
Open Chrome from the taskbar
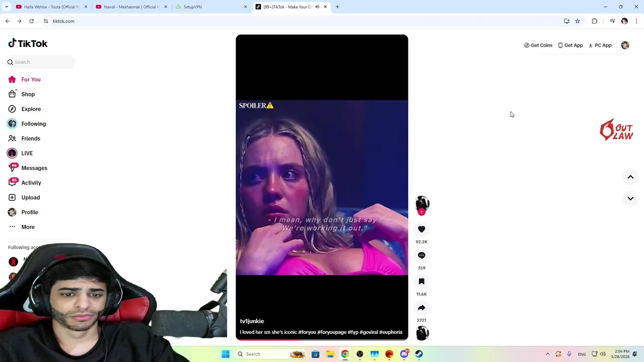[x=345, y=354]
